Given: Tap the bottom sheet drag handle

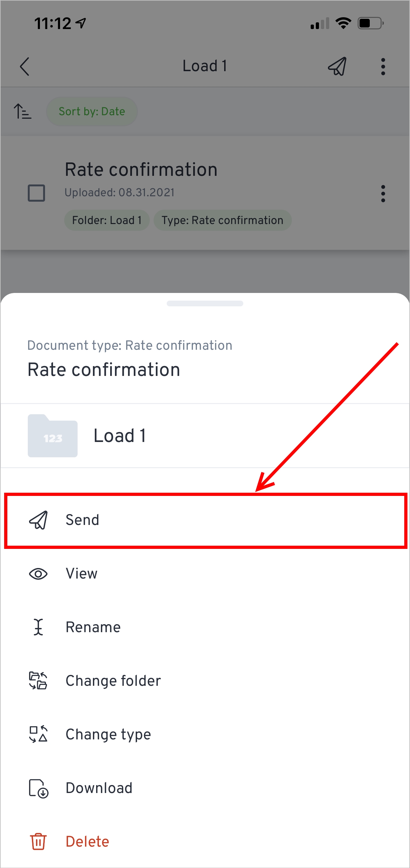Looking at the screenshot, I should 205,303.
